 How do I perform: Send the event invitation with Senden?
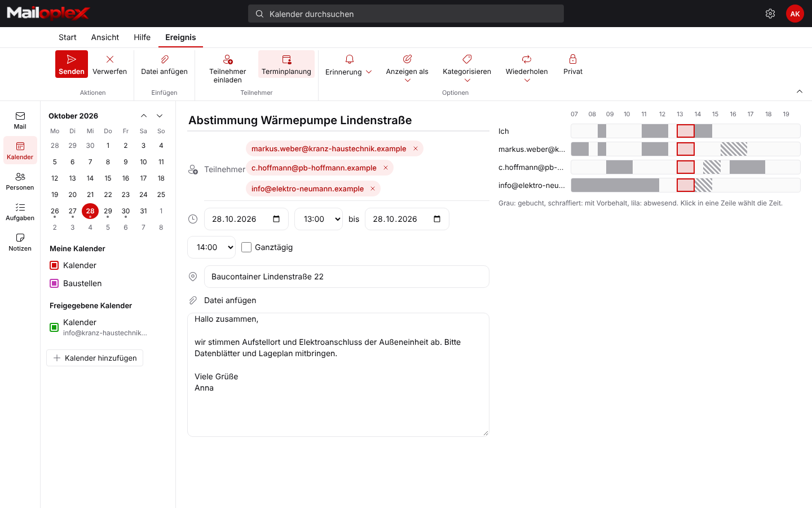coord(72,64)
